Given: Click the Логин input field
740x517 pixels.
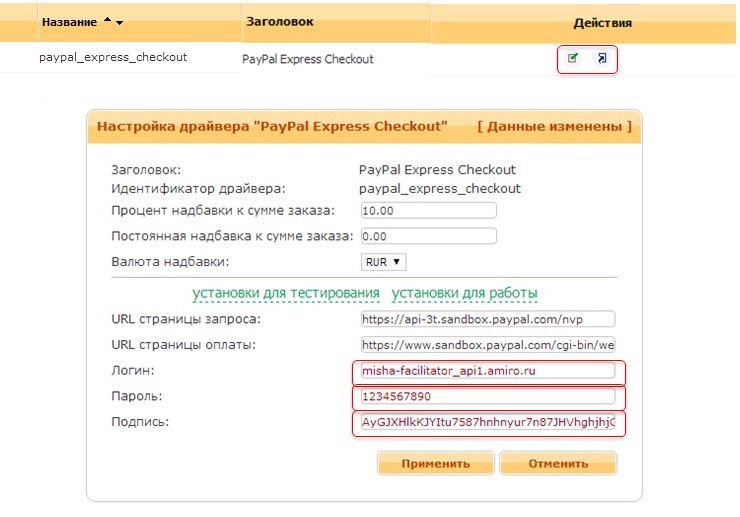Looking at the screenshot, I should (x=487, y=371).
